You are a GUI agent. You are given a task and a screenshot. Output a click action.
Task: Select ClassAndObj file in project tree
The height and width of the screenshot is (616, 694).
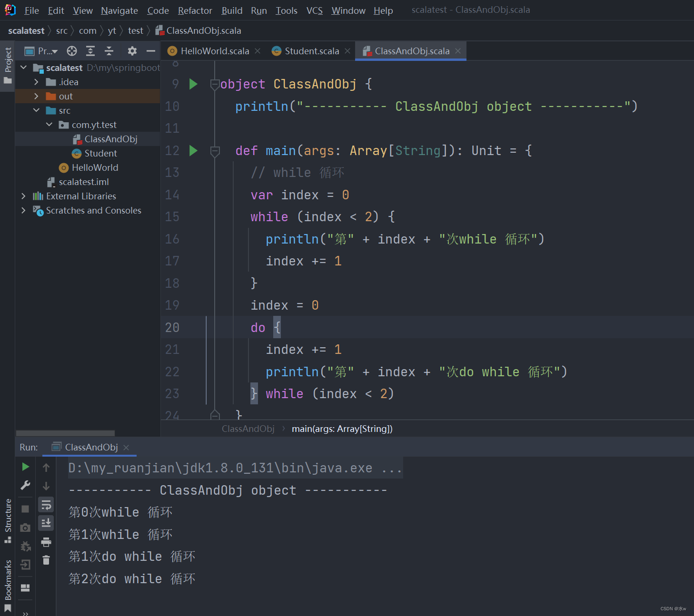[x=111, y=139]
